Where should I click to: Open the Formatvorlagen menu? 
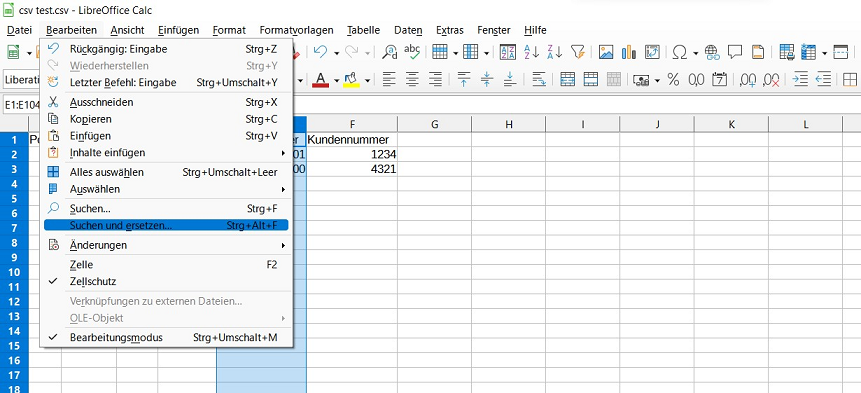click(x=297, y=30)
